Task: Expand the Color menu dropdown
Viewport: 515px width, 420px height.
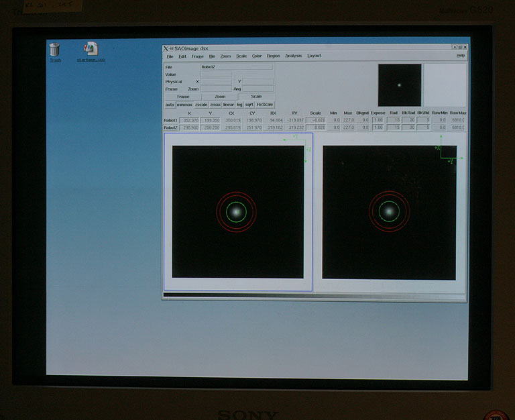Action: (x=257, y=56)
